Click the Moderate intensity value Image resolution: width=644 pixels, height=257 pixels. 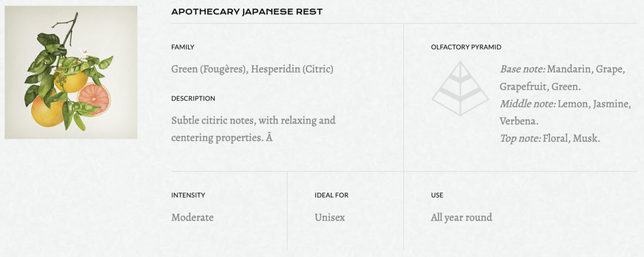point(192,217)
